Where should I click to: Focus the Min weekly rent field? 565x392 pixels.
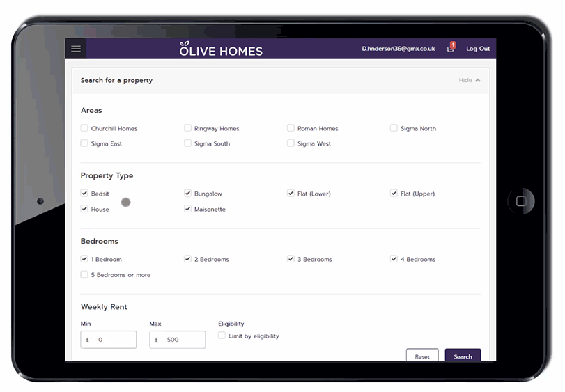tap(109, 340)
